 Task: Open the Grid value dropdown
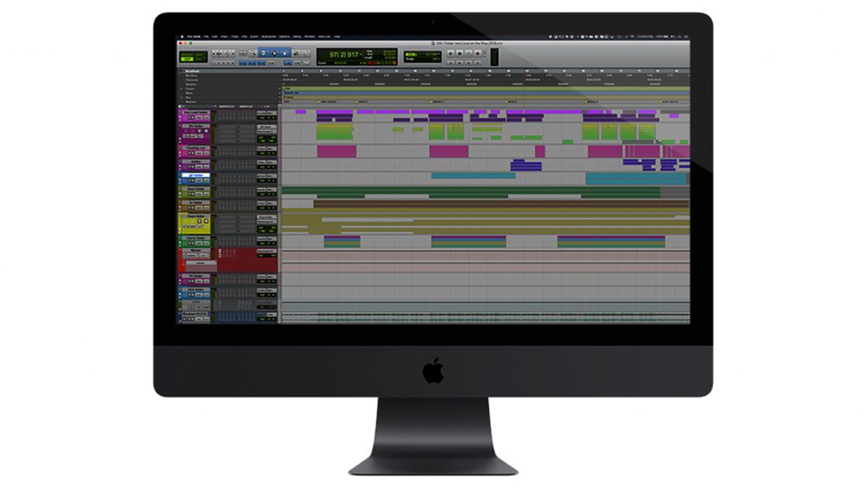click(439, 53)
